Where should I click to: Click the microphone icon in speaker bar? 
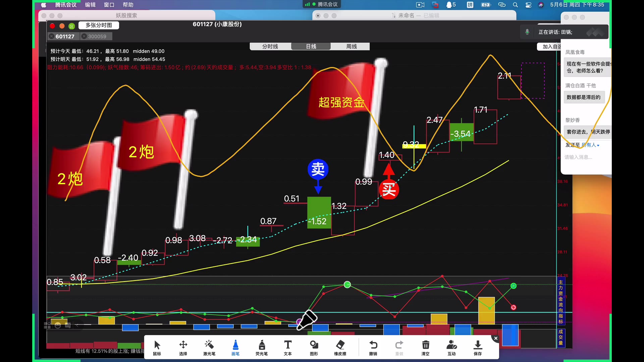527,32
